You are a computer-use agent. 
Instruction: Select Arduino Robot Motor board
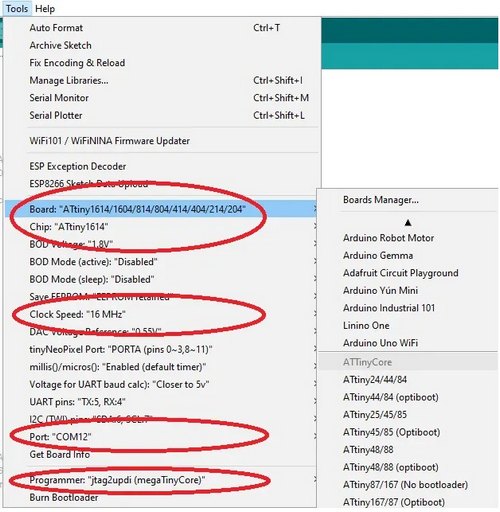[x=408, y=238]
